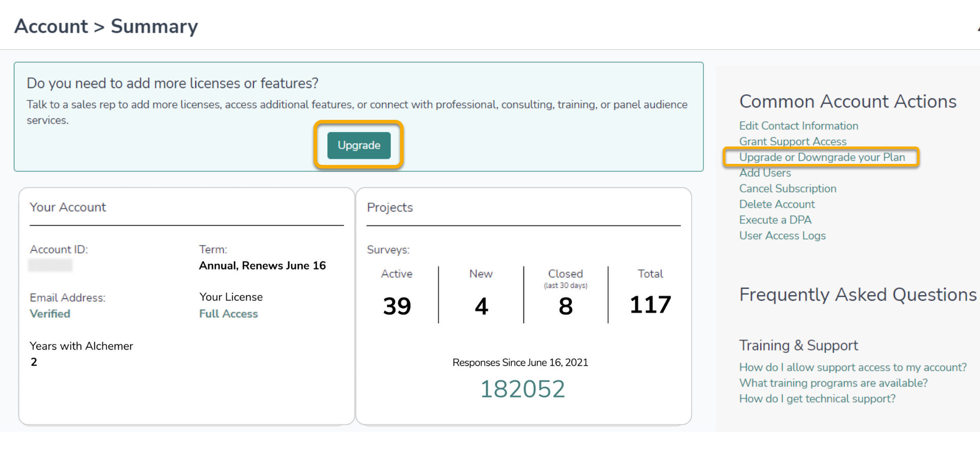Click the total responses number 182052
Viewport: 980px width, 461px height.
(522, 389)
